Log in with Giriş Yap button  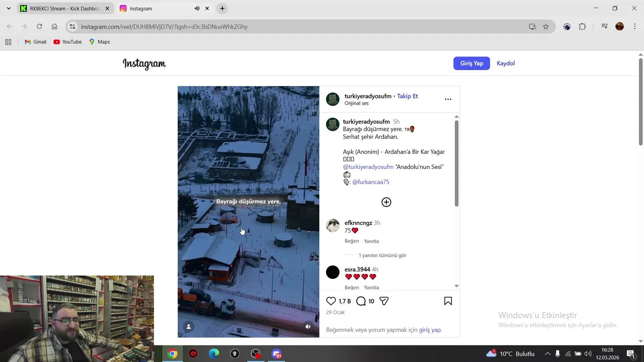[471, 63]
